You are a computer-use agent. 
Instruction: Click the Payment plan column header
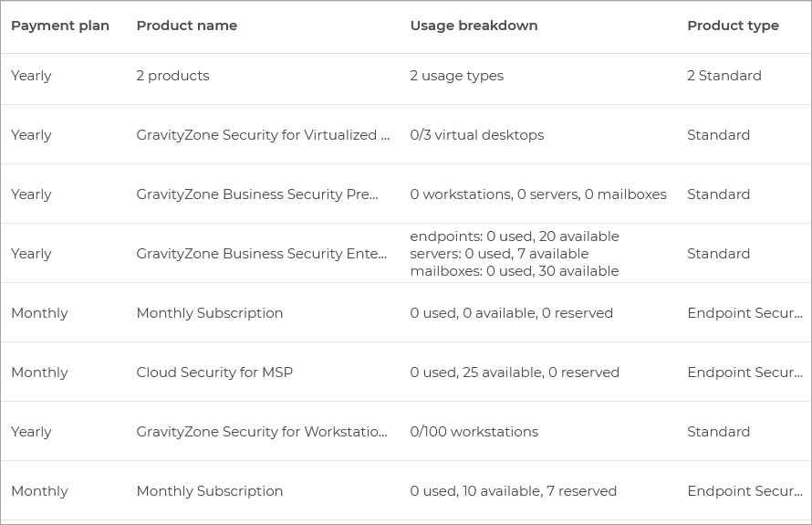pos(60,26)
